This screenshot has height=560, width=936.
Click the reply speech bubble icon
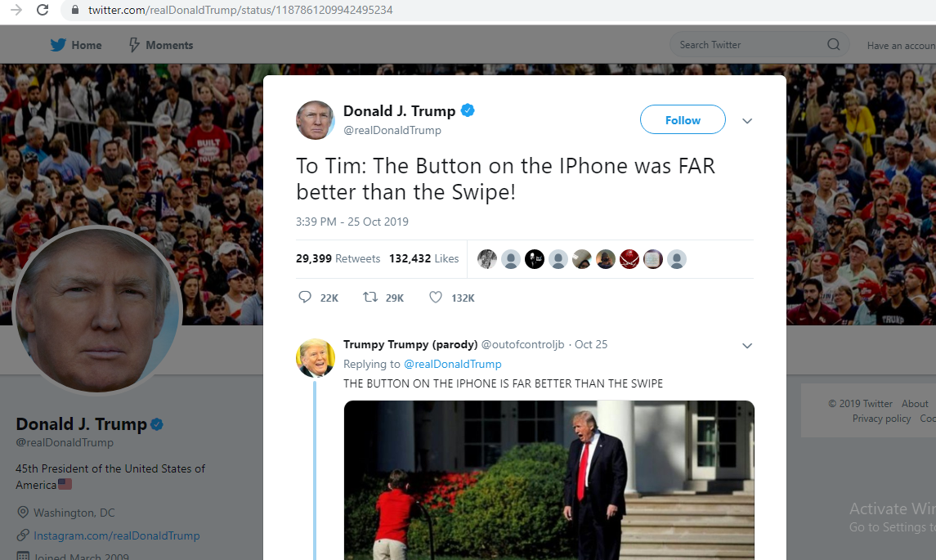[305, 297]
